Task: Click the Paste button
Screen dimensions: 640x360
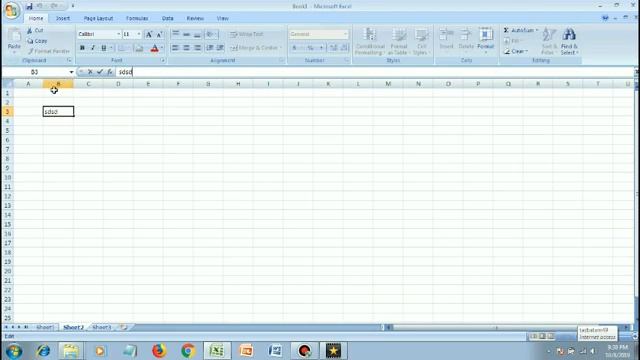Action: pyautogui.click(x=14, y=41)
